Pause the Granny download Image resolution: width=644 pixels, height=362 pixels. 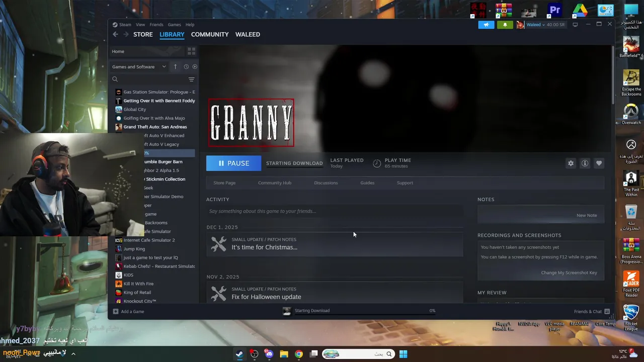(x=233, y=163)
